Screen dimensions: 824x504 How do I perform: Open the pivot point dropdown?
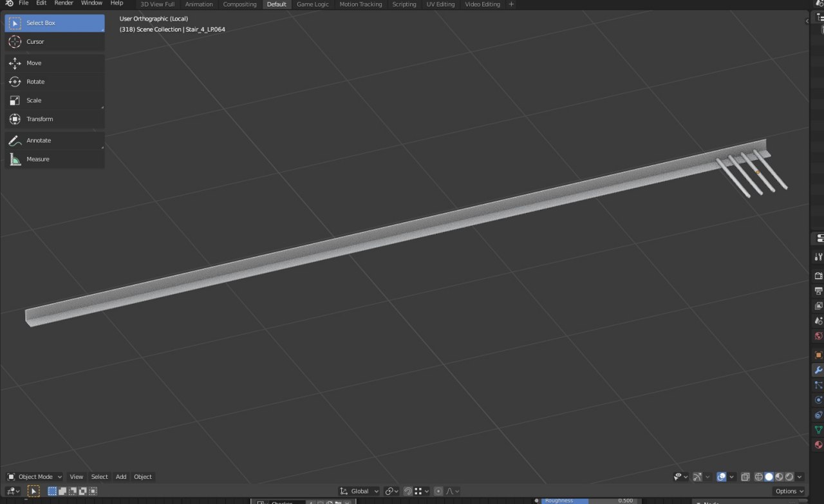(x=392, y=491)
